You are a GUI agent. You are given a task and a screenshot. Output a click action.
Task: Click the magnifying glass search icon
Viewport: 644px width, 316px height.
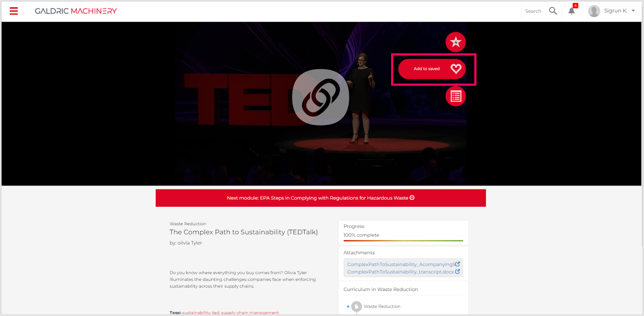tap(553, 11)
